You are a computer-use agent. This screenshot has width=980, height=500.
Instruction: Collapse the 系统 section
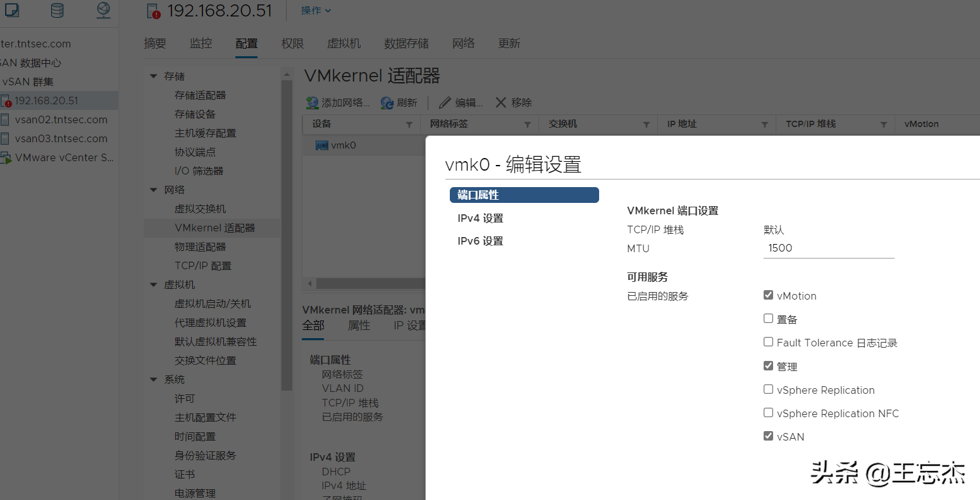[153, 379]
